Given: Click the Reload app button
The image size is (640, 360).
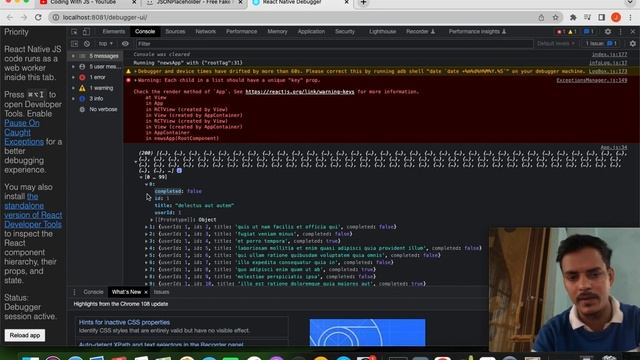Looking at the screenshot, I should pyautogui.click(x=25, y=336).
